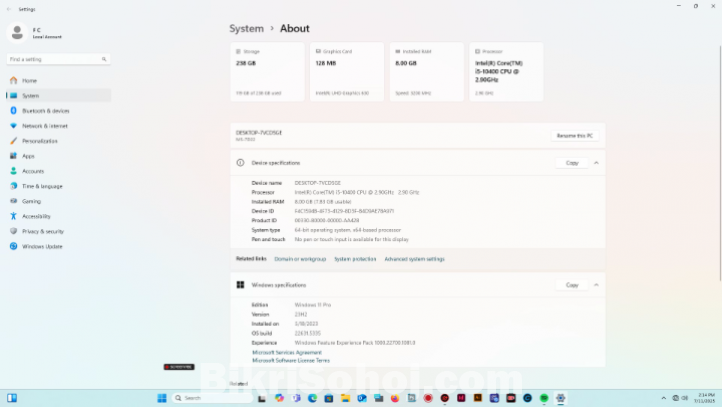Click the Find a setting search box
The image size is (722, 407).
(x=55, y=59)
